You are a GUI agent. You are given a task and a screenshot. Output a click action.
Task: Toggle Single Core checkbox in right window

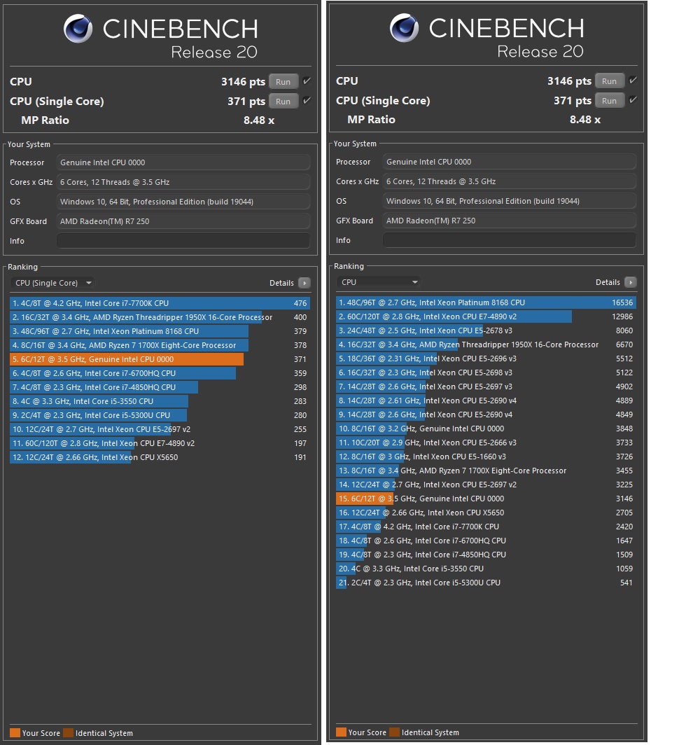coord(633,99)
